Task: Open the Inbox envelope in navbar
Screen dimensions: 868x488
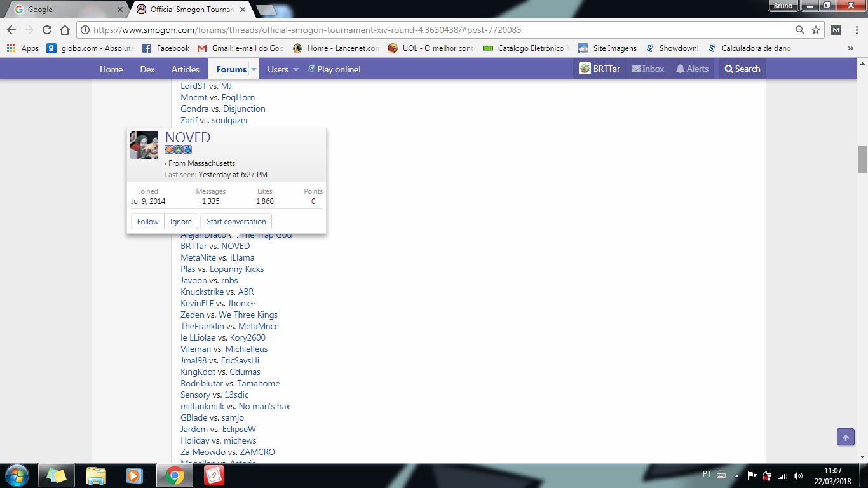Action: pyautogui.click(x=648, y=69)
